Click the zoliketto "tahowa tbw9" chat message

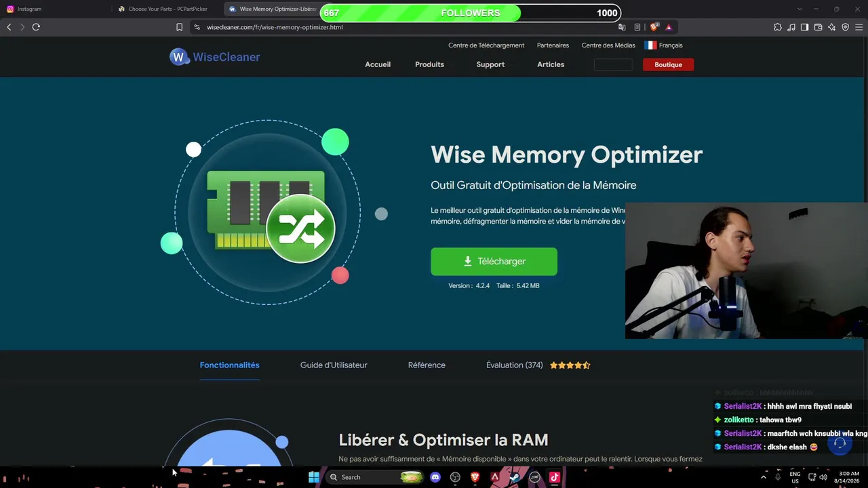pyautogui.click(x=758, y=420)
